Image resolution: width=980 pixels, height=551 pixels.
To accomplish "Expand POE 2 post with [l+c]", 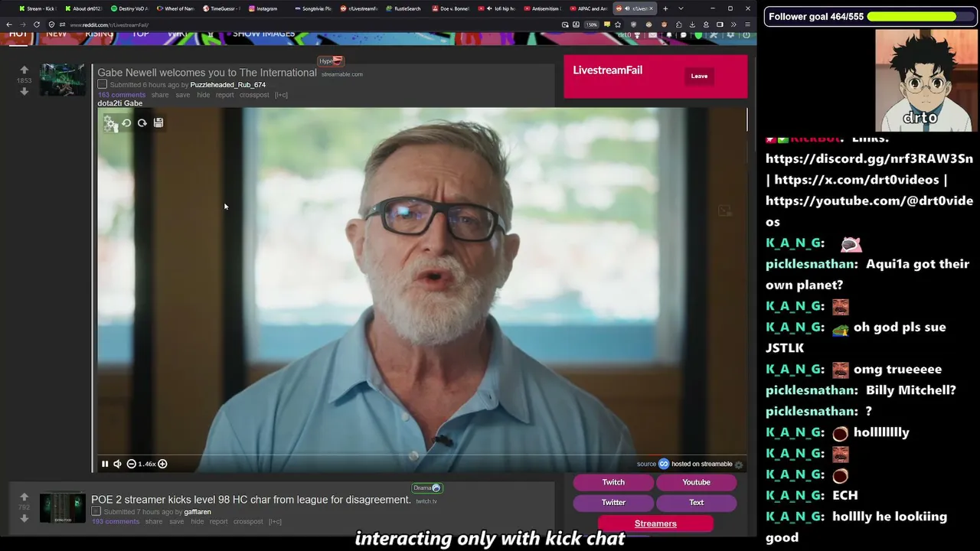I will [275, 522].
